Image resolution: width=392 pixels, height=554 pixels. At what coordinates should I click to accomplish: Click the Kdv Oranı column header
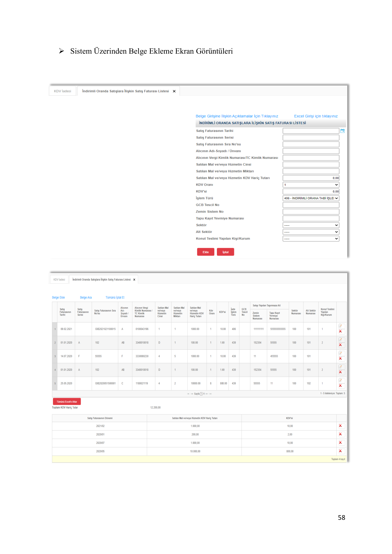point(212,312)
